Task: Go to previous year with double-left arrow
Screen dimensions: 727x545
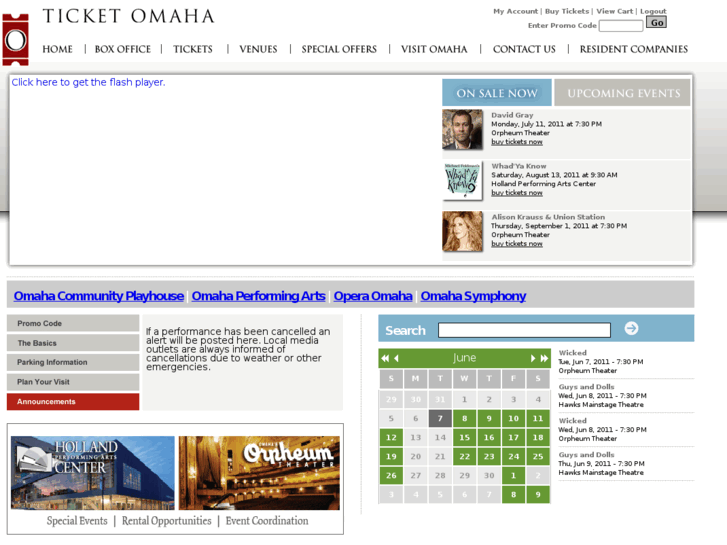Action: click(385, 358)
